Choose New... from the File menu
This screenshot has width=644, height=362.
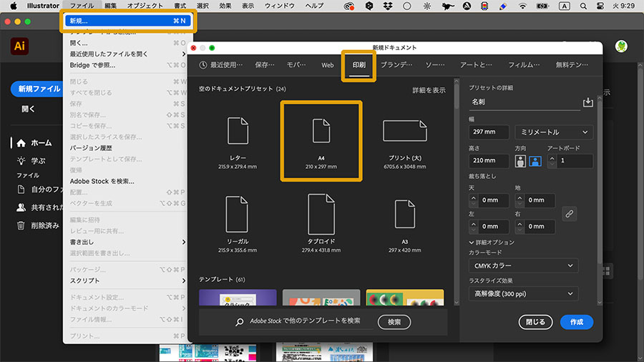[x=128, y=21]
